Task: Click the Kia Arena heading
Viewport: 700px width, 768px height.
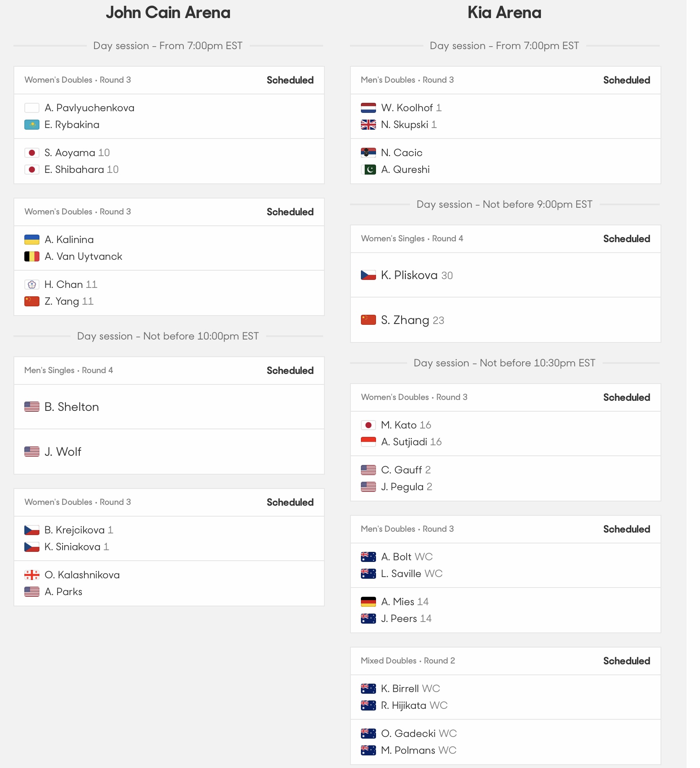Action: [505, 13]
